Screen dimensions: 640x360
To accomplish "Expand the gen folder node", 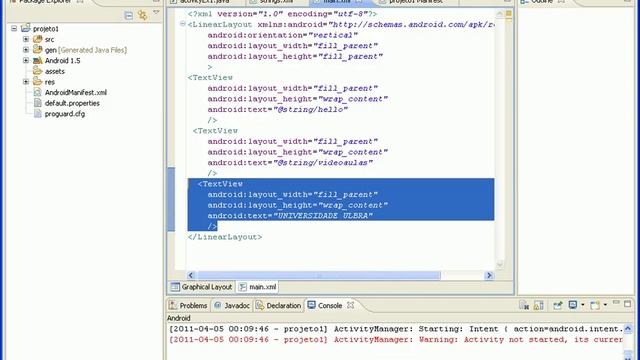I will click(x=26, y=50).
